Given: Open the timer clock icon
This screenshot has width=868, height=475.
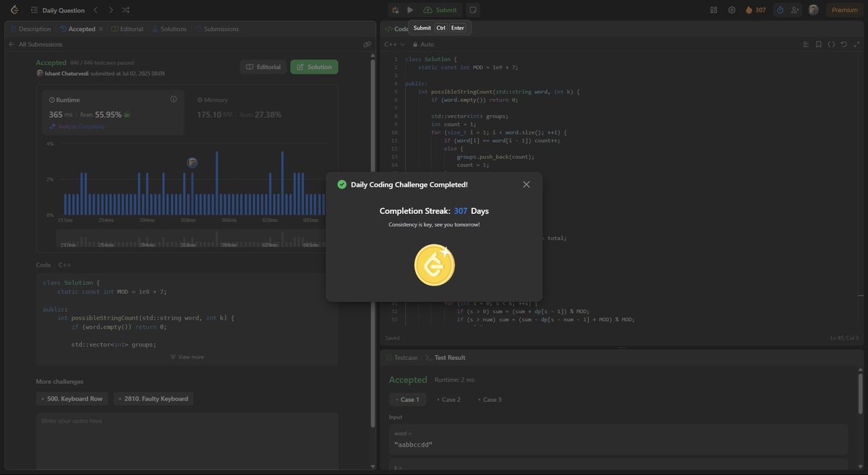Looking at the screenshot, I should 780,10.
